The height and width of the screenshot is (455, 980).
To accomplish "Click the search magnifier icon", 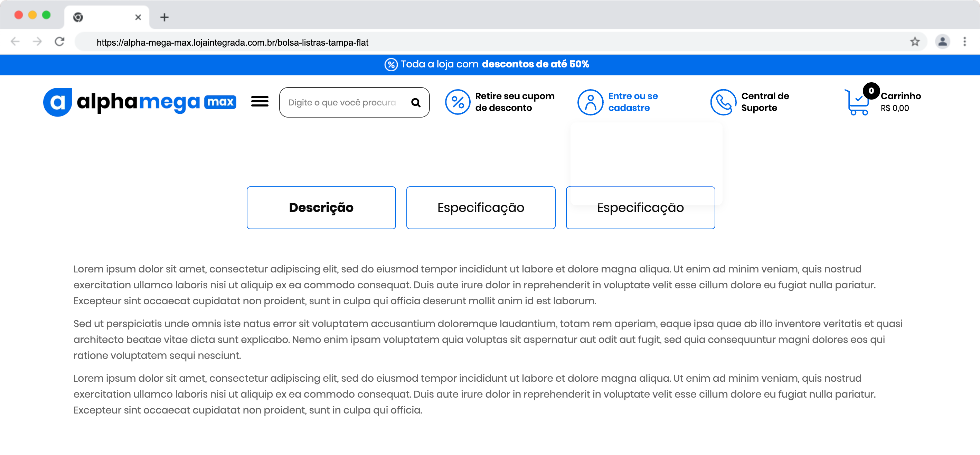I will (x=416, y=102).
